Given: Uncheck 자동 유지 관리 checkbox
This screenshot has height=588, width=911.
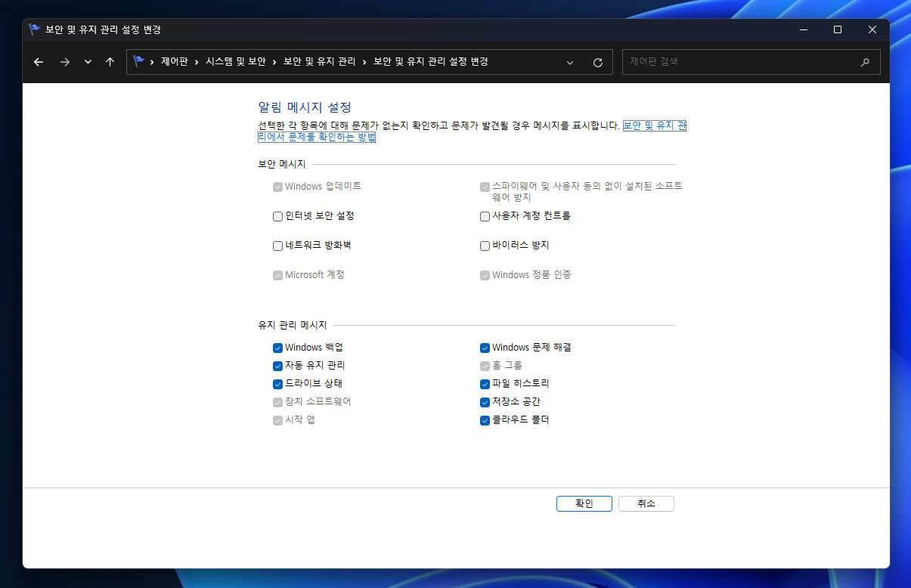Looking at the screenshot, I should (277, 366).
